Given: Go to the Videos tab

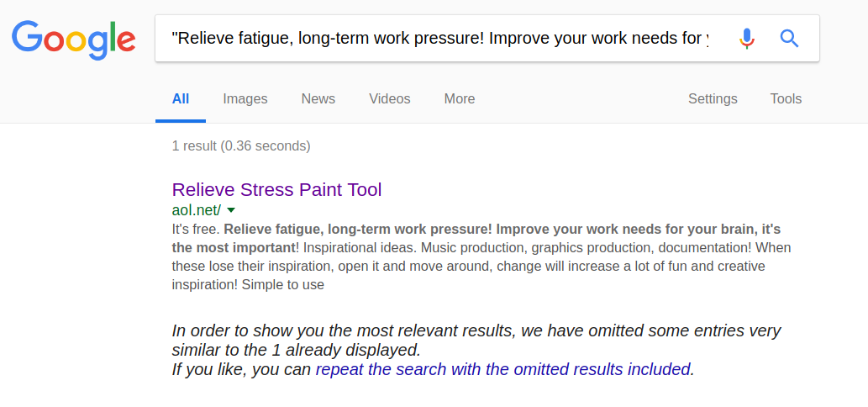Looking at the screenshot, I should click(x=390, y=99).
